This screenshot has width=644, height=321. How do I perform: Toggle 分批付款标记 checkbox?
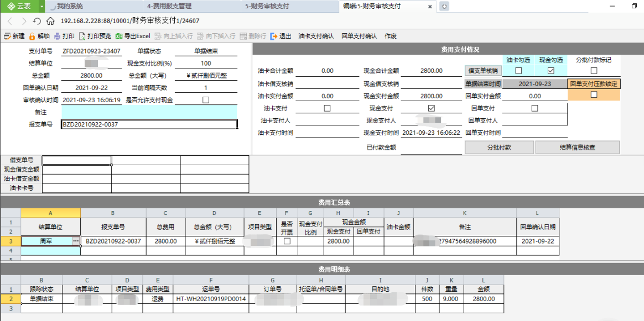(594, 71)
